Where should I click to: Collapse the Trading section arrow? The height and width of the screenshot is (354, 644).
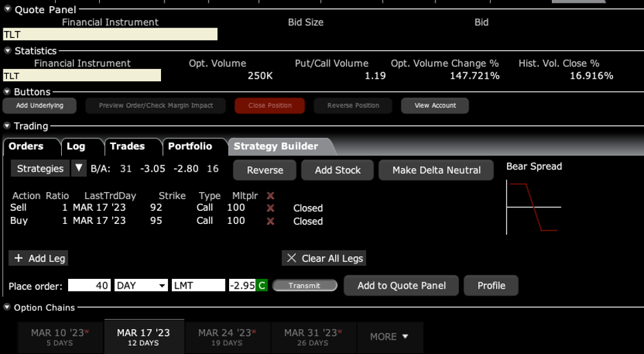pyautogui.click(x=8, y=125)
